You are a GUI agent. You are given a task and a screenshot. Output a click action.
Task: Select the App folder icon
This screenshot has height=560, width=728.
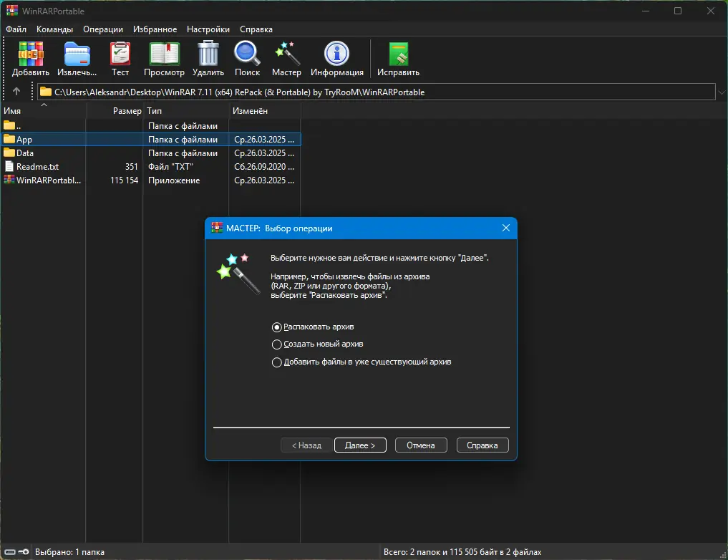(9, 139)
